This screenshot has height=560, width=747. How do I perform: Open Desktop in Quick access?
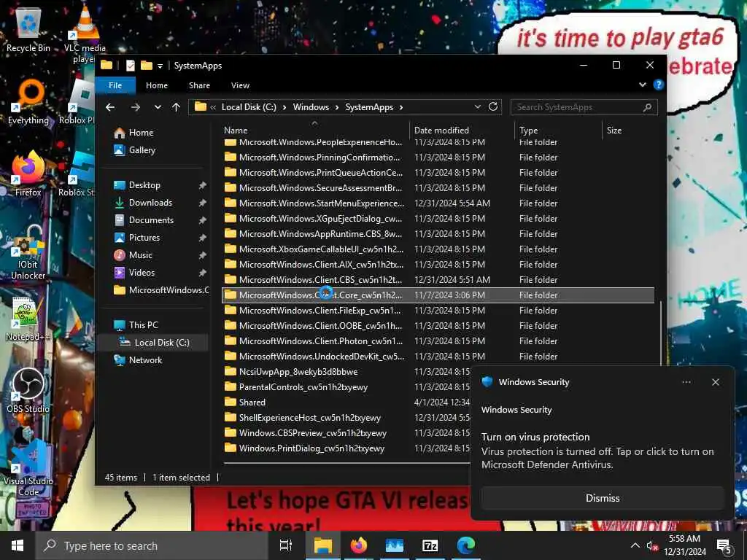[x=144, y=184]
